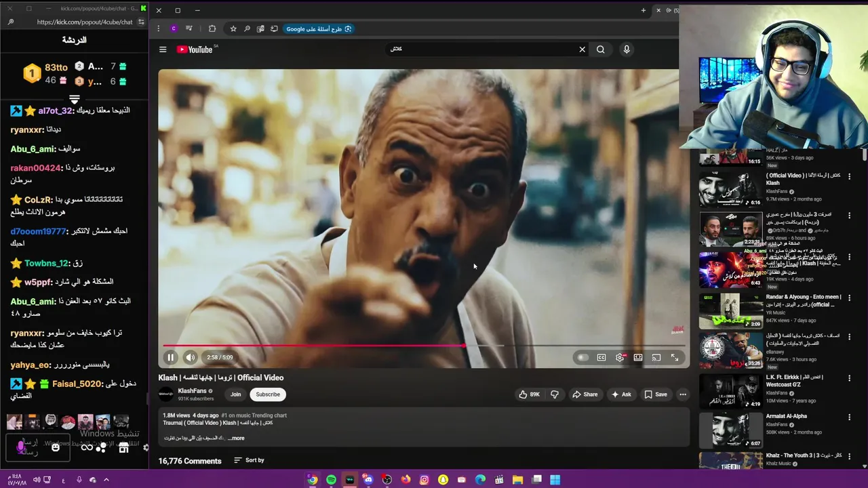Open menu for Khalz The Youth 3 suggestion
868x488 pixels.
849,456
